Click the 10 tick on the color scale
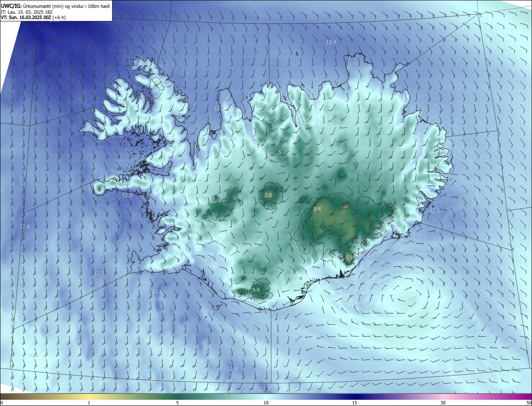The height and width of the screenshot is (406, 532). tap(266, 403)
